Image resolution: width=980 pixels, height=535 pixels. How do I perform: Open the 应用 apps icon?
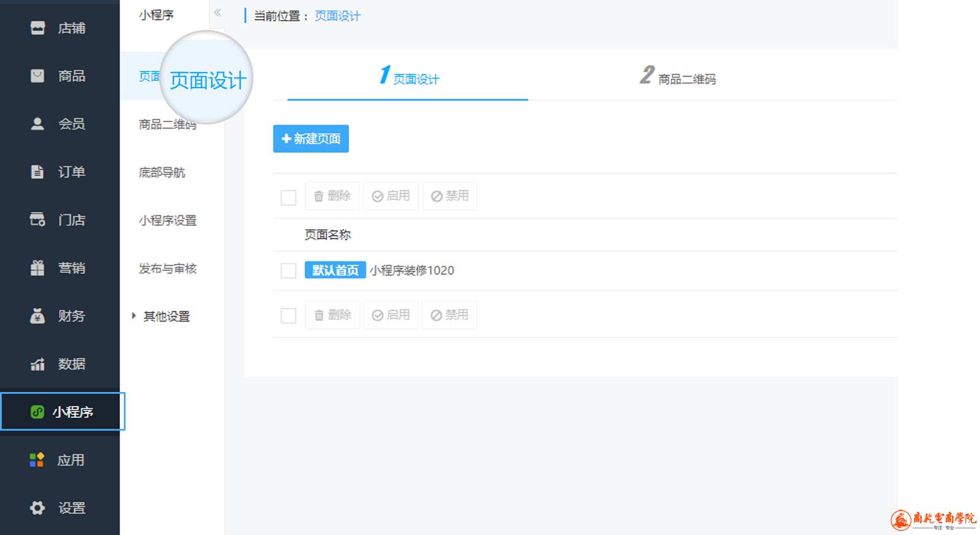tap(37, 460)
